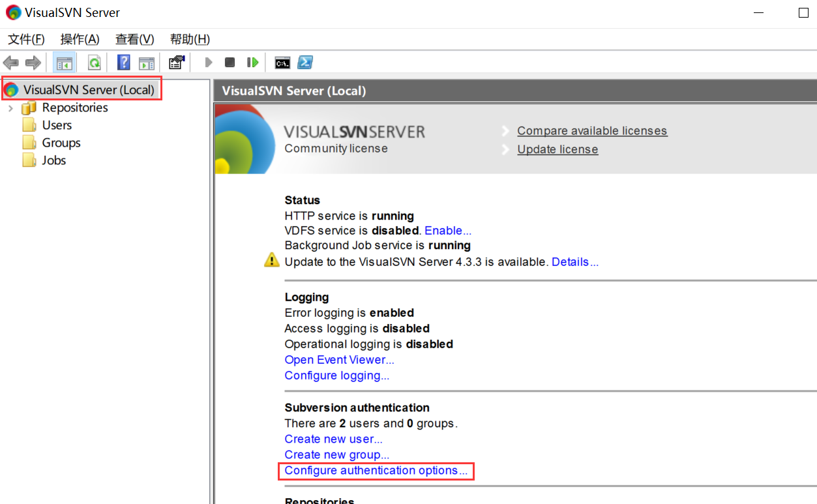This screenshot has height=504, width=817.
Task: Click the Status section heading
Action: (303, 200)
